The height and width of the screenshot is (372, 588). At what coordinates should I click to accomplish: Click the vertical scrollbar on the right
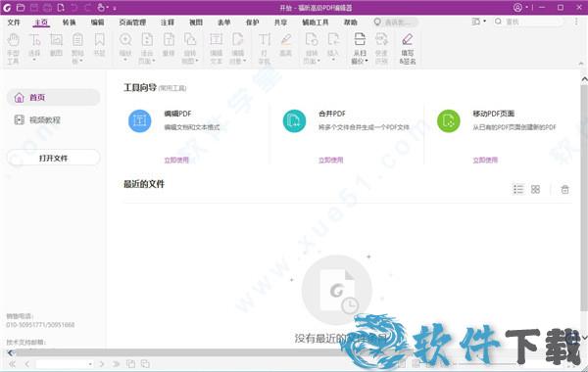click(x=584, y=197)
